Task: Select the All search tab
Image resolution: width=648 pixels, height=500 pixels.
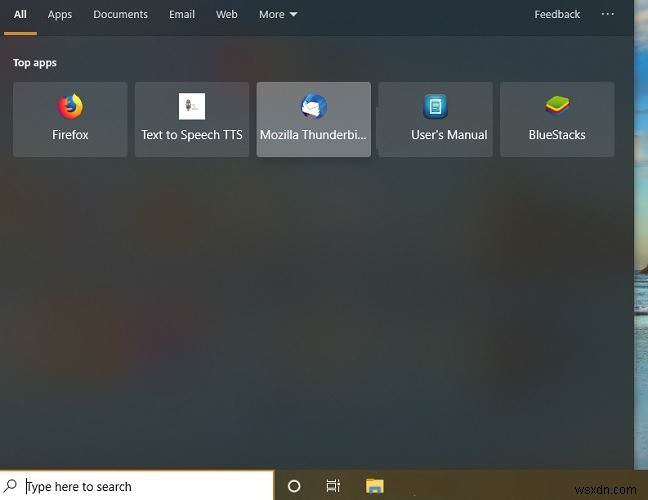Action: click(x=20, y=14)
